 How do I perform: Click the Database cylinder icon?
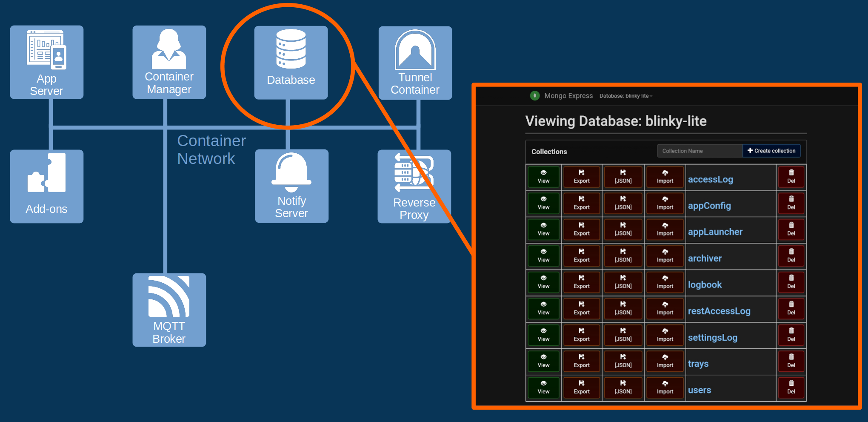[x=291, y=49]
